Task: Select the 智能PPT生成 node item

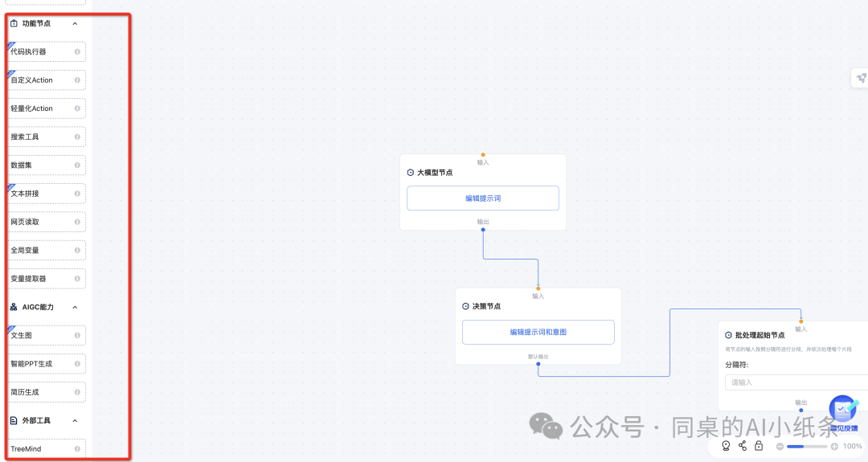Action: (x=47, y=364)
